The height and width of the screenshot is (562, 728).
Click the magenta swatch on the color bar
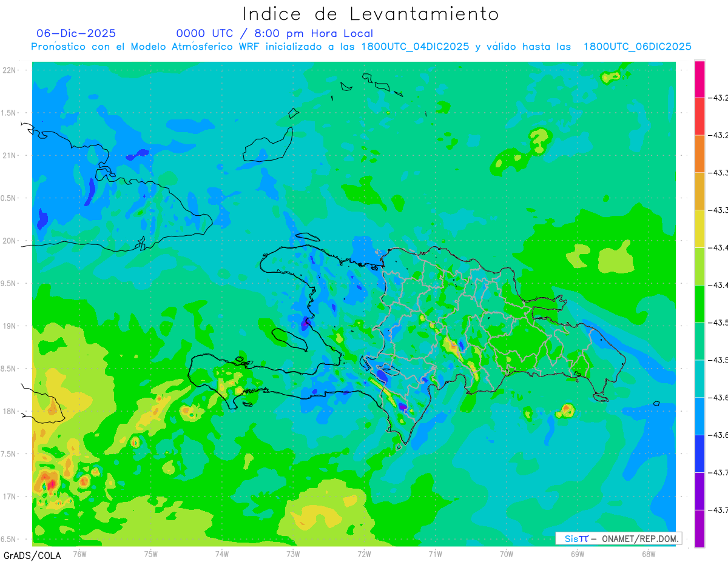tap(699, 79)
